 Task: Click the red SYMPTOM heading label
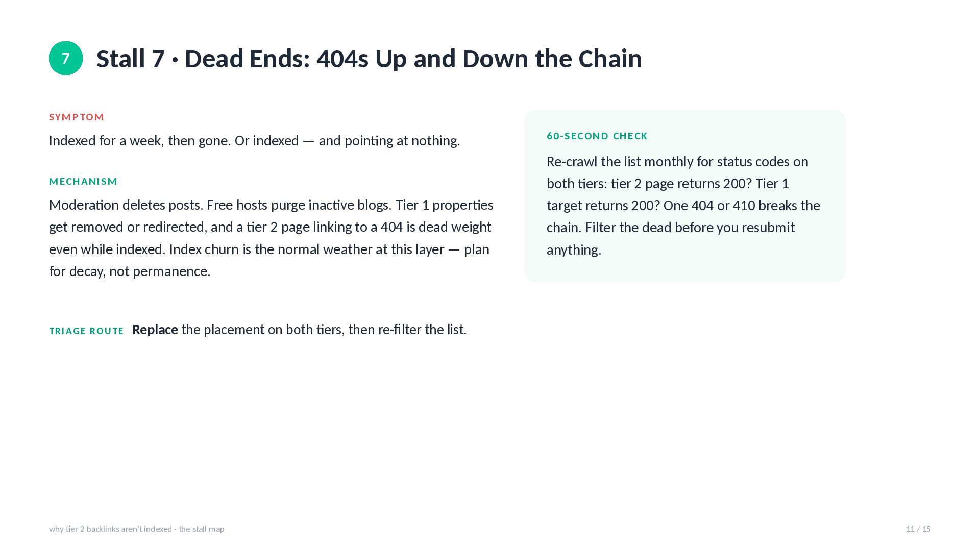tap(77, 117)
